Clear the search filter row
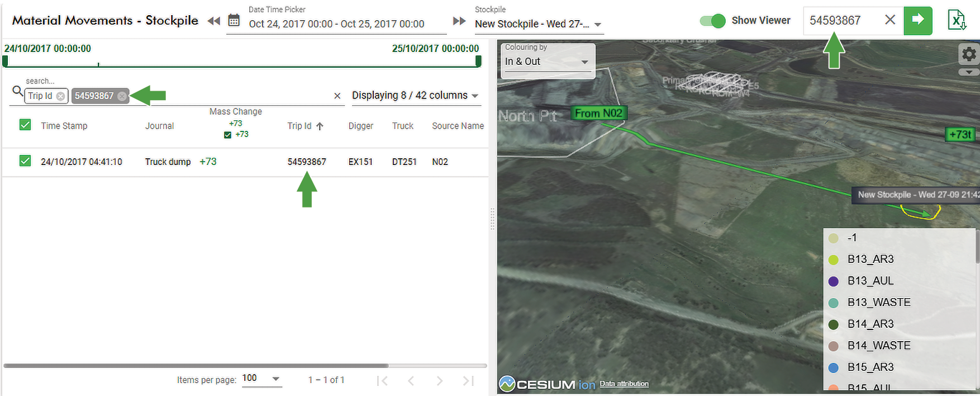This screenshot has width=980, height=396. pos(337,96)
